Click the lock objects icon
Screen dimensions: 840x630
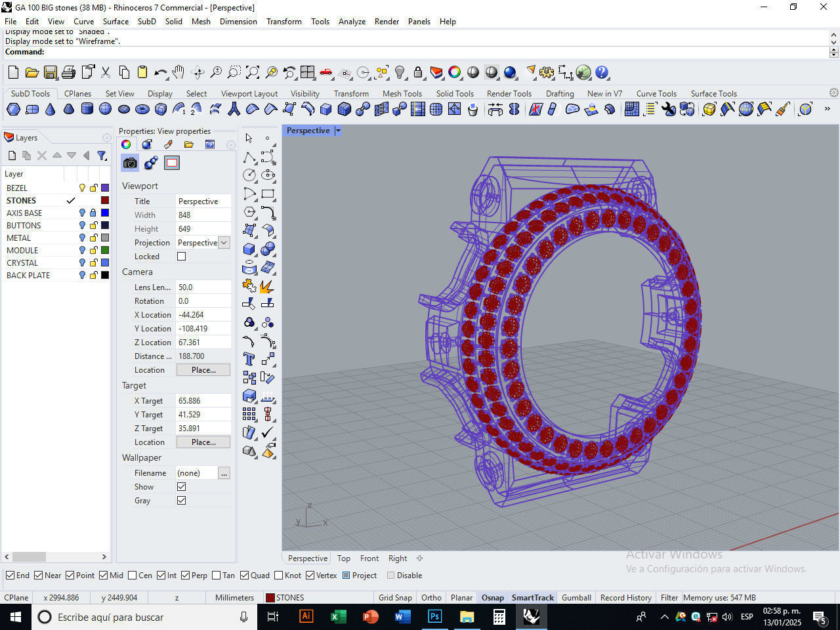coord(418,72)
